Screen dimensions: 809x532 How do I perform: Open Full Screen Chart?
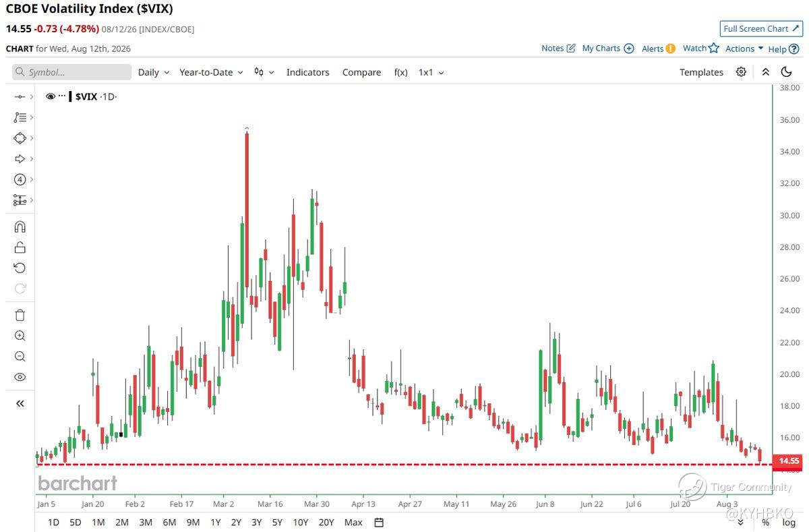(761, 28)
